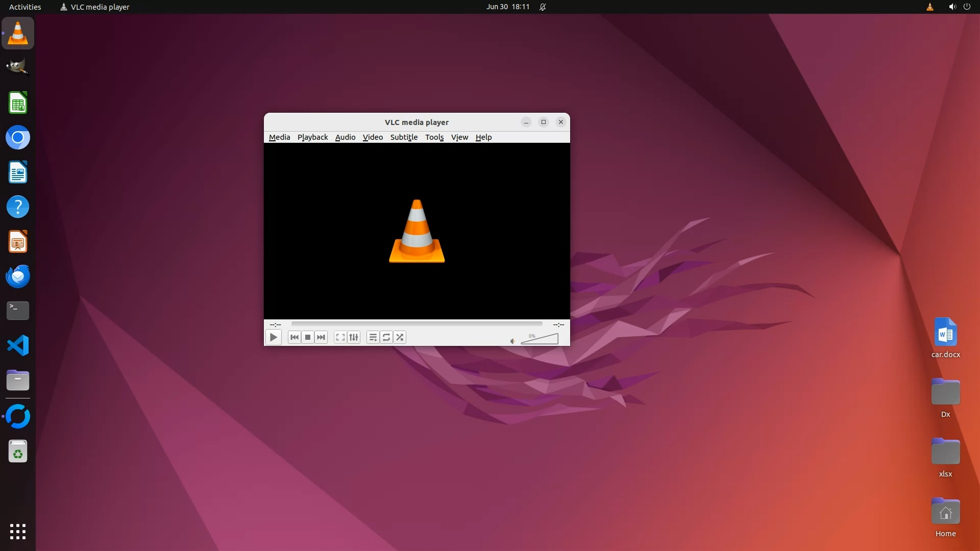Expand the Audio menu
980x551 pixels.
pos(345,137)
